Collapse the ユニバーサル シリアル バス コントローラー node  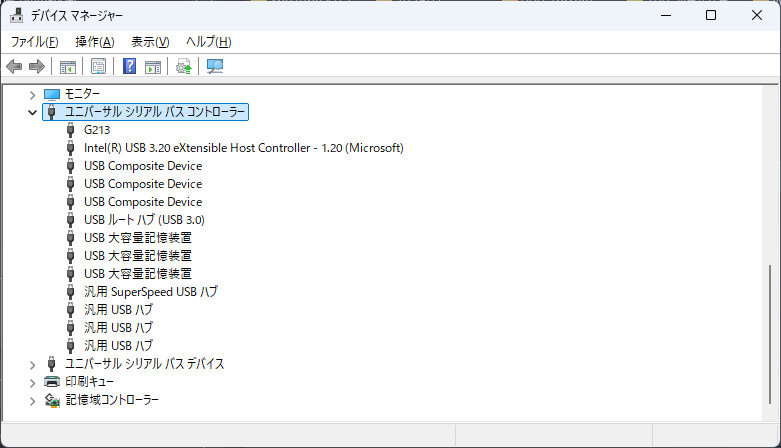pyautogui.click(x=33, y=112)
